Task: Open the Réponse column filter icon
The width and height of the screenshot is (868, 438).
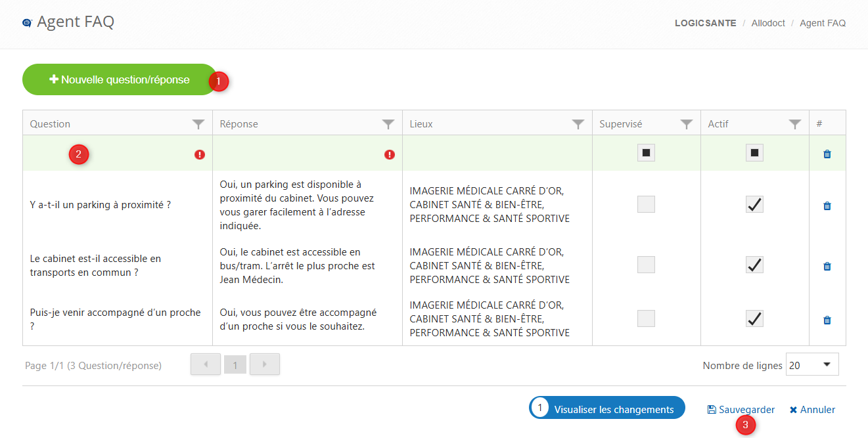Action: (388, 124)
